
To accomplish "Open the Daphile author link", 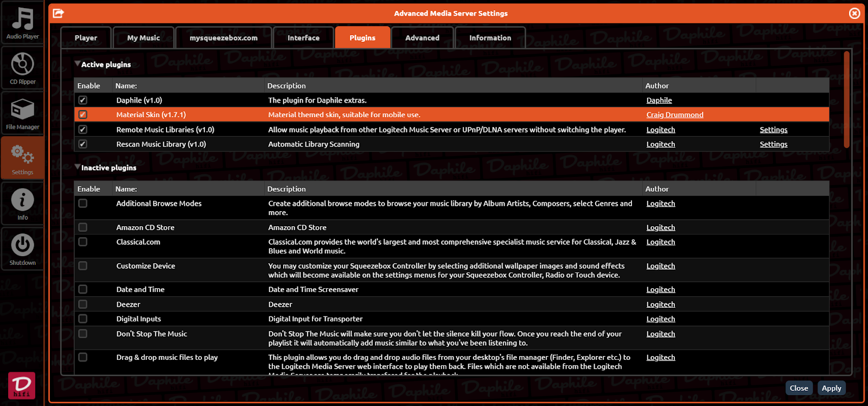I will pos(659,100).
